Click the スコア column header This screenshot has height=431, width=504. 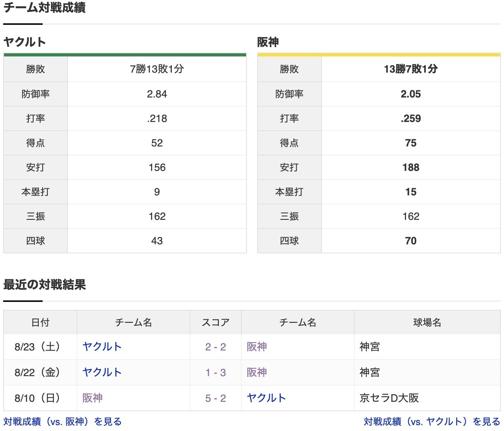coord(216,322)
